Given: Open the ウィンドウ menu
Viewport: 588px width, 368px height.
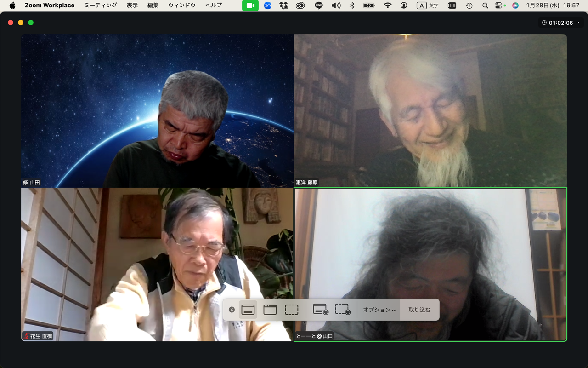Looking at the screenshot, I should tap(182, 6).
